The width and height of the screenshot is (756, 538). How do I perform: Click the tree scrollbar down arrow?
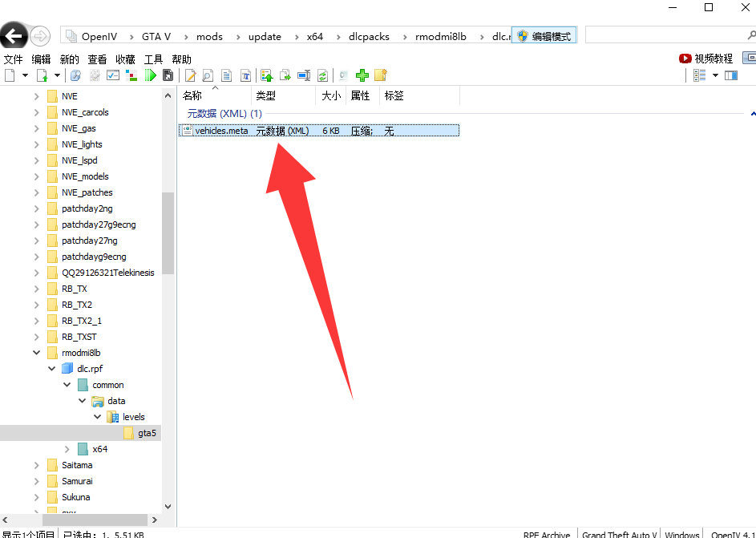pos(168,507)
